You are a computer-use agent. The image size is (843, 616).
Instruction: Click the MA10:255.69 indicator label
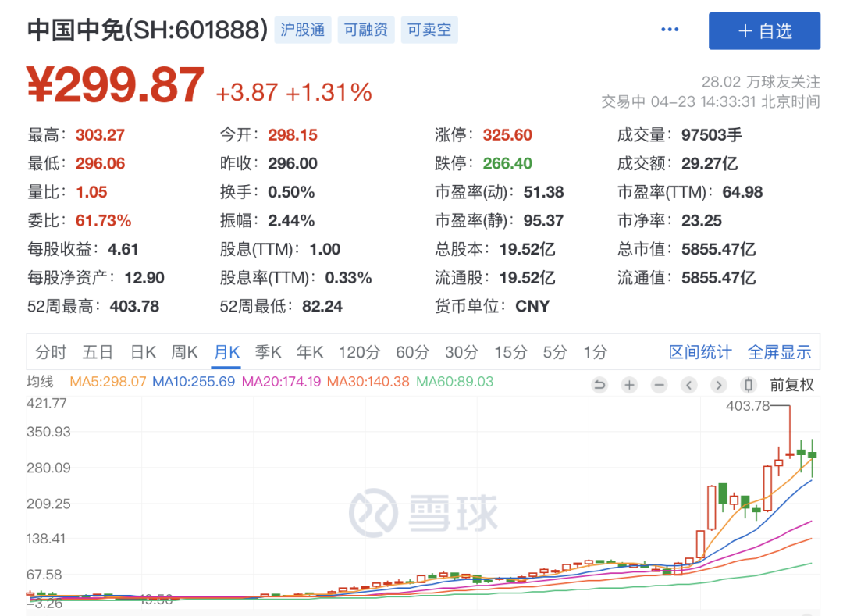(x=194, y=382)
